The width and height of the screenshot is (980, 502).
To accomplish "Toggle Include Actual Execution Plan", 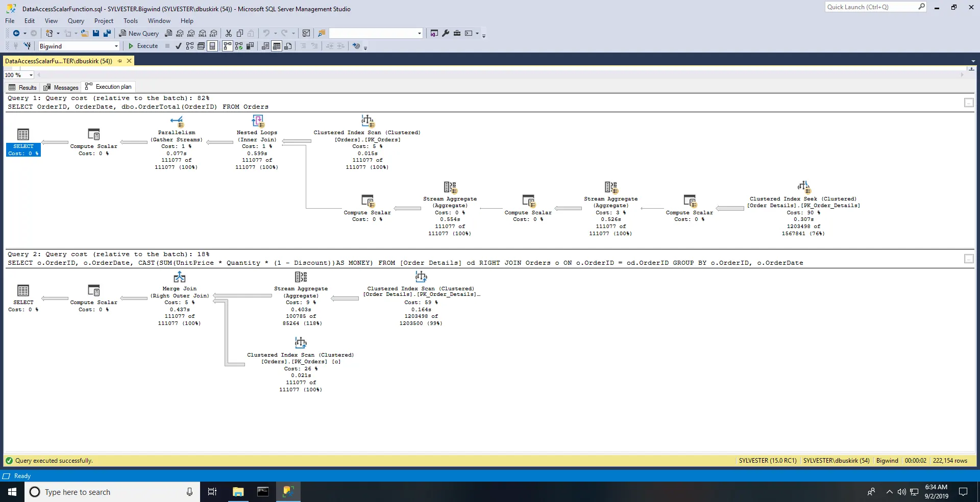I will point(228,46).
